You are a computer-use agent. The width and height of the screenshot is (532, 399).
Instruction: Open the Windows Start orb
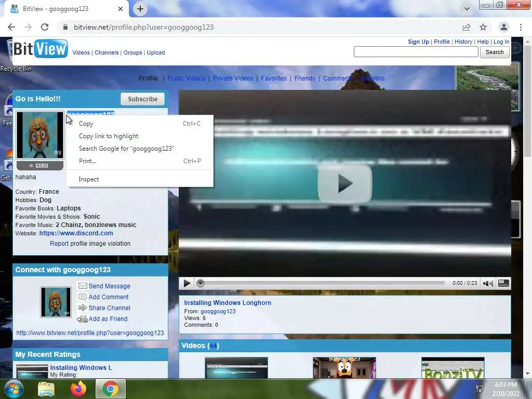14,389
